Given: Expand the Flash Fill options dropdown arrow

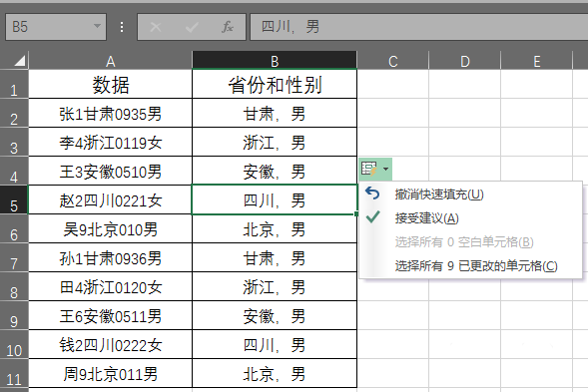Looking at the screenshot, I should pos(386,169).
